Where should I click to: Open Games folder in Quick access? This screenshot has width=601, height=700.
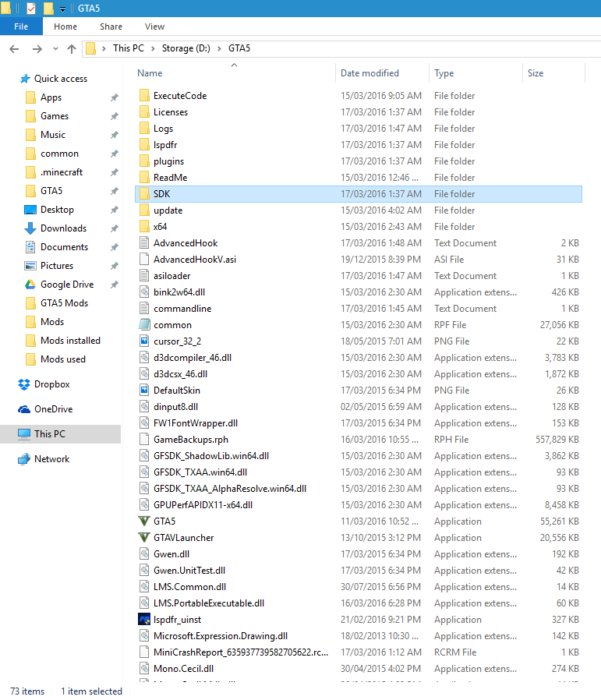tap(55, 116)
